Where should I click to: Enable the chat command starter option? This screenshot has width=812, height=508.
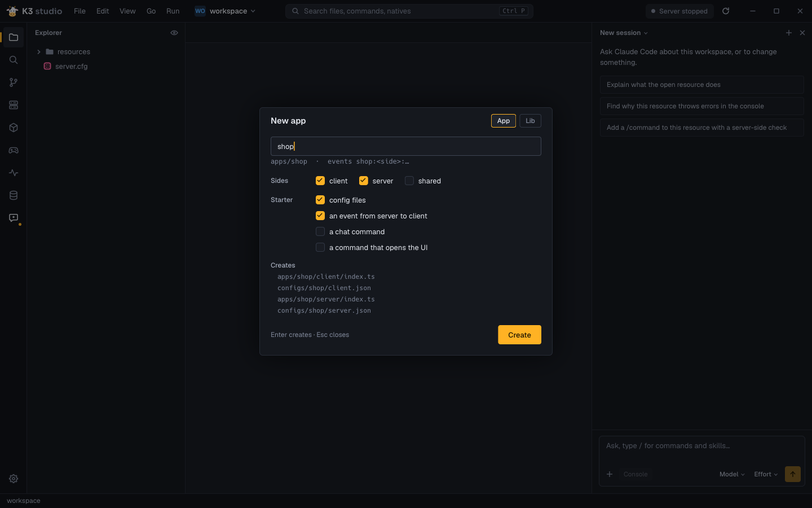320,231
